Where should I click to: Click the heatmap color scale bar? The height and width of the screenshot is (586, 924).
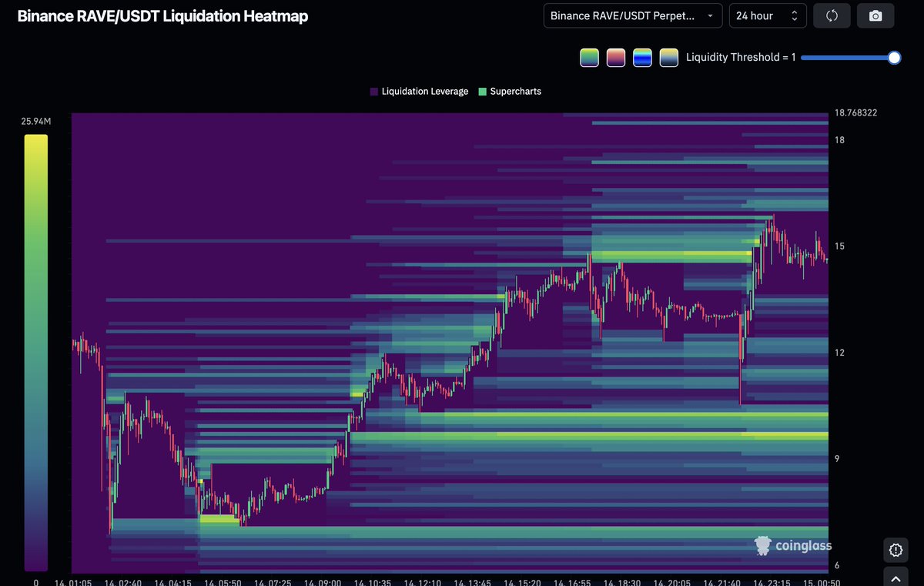tap(35, 353)
